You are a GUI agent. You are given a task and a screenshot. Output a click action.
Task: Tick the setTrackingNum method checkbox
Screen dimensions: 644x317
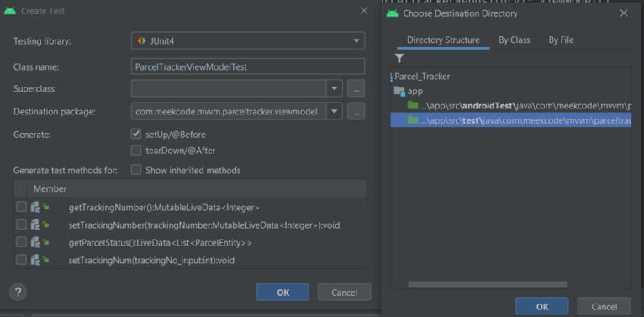tap(21, 260)
